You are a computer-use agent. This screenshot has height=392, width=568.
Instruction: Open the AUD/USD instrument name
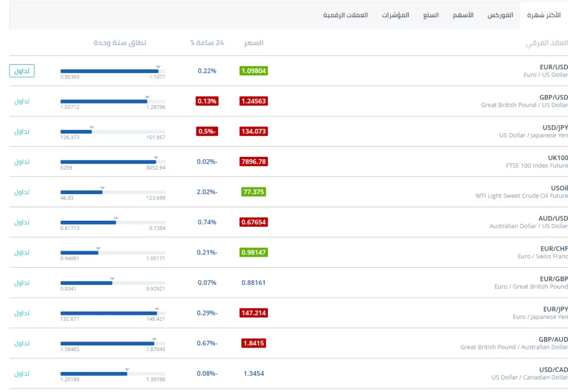pos(553,218)
